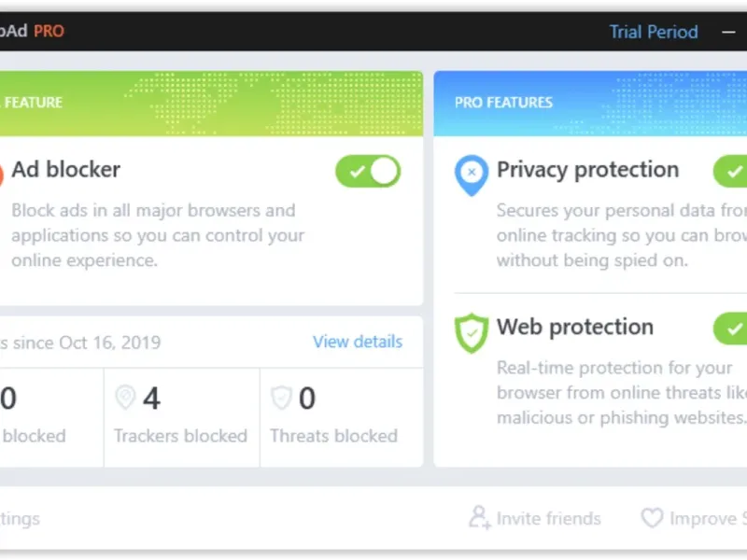Open View details for statistics
This screenshot has width=747, height=560.
pyautogui.click(x=358, y=342)
